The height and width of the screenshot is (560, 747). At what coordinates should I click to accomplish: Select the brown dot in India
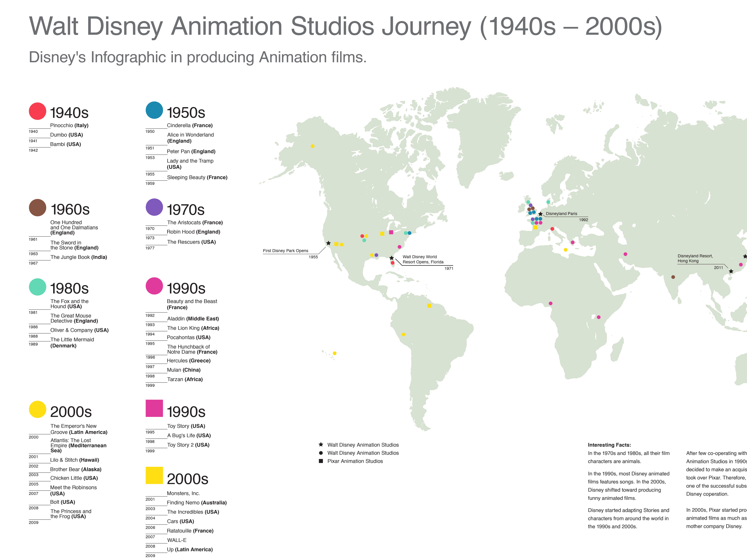point(673,277)
